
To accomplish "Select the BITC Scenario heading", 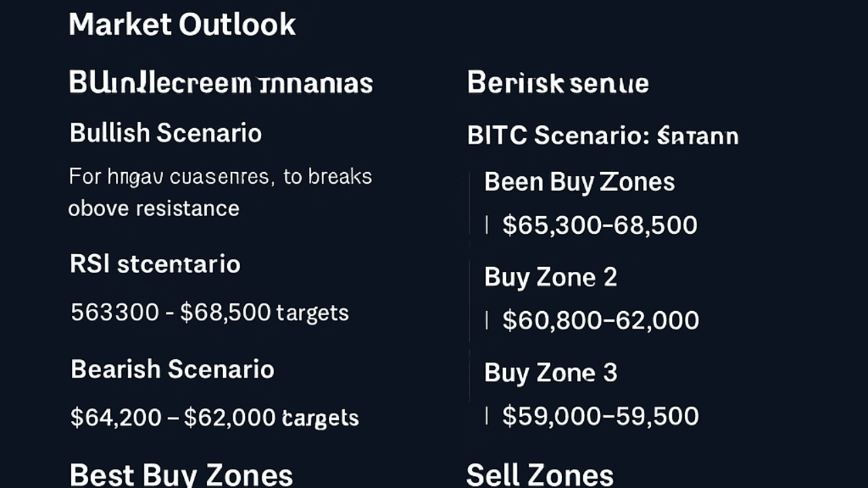I will pos(602,136).
